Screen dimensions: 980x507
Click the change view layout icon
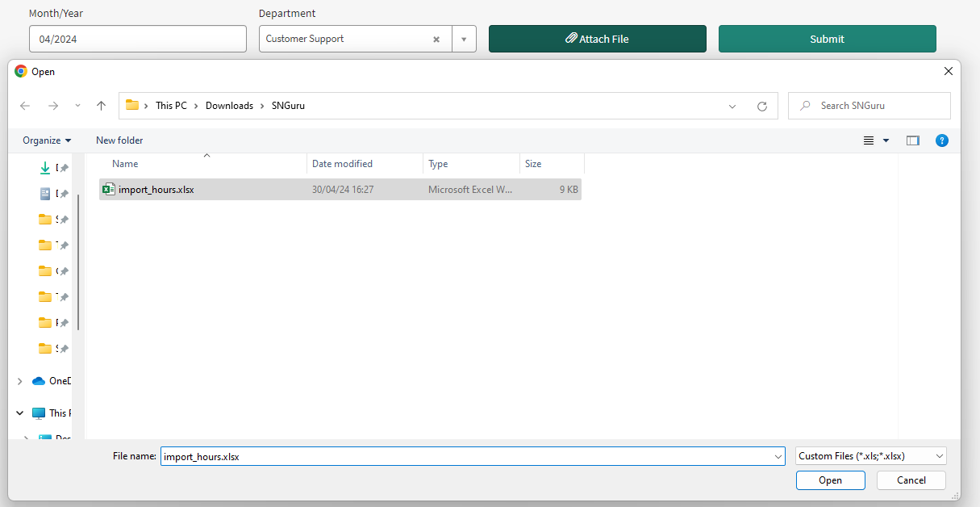pyautogui.click(x=869, y=140)
